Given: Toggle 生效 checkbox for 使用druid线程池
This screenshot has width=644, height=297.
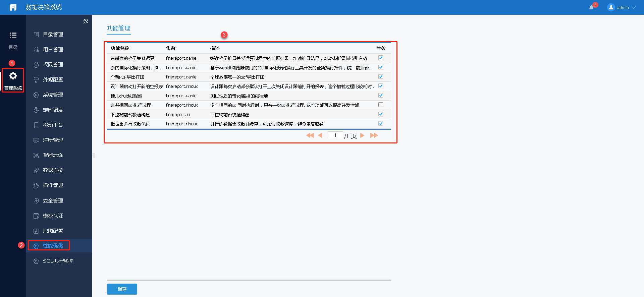Looking at the screenshot, I should [x=381, y=95].
